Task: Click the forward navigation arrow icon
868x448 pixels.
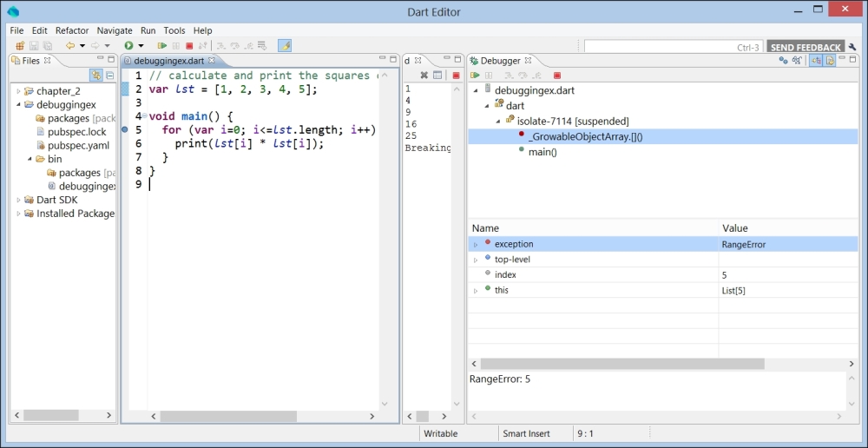Action: click(95, 46)
